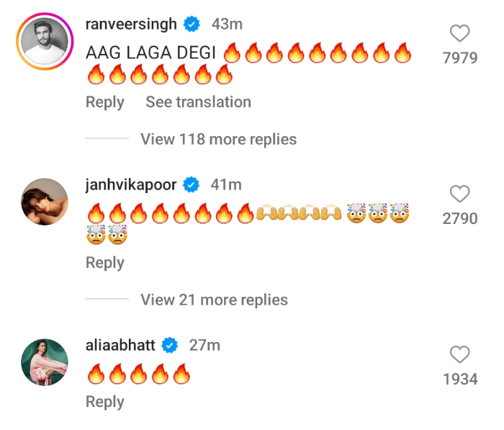The width and height of the screenshot is (504, 430).
Task: Open the aliaabhatt username link
Action: pyautogui.click(x=120, y=346)
